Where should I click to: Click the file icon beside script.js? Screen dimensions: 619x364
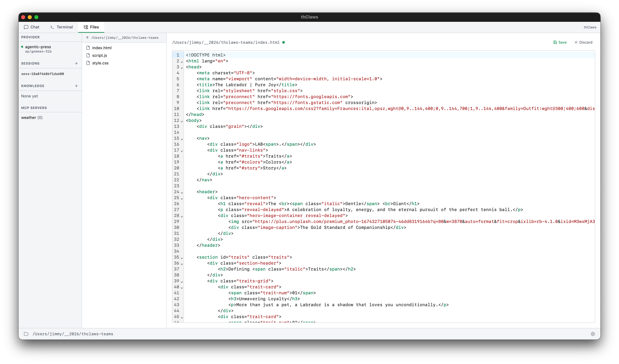coord(88,55)
